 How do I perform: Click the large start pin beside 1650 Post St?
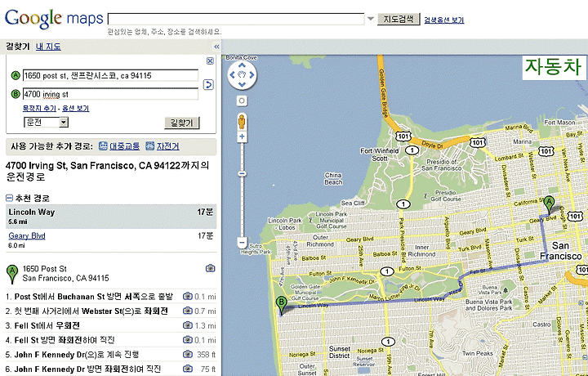coord(12,274)
